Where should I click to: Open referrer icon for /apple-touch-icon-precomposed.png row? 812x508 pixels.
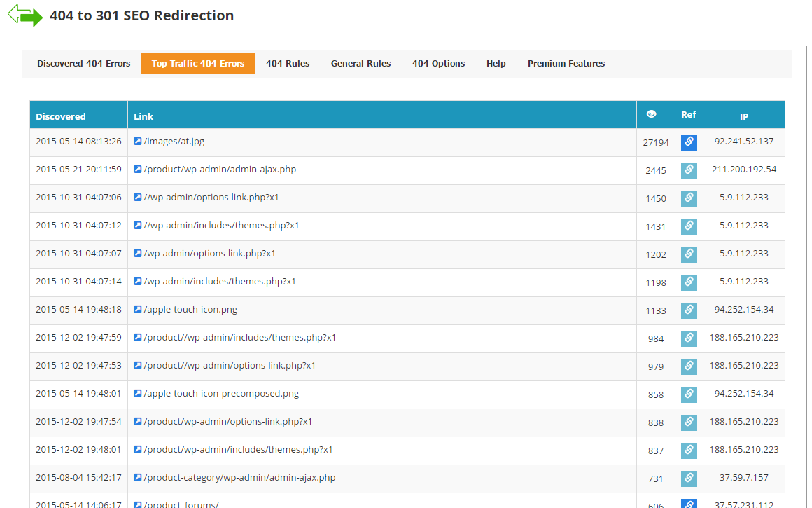point(689,394)
